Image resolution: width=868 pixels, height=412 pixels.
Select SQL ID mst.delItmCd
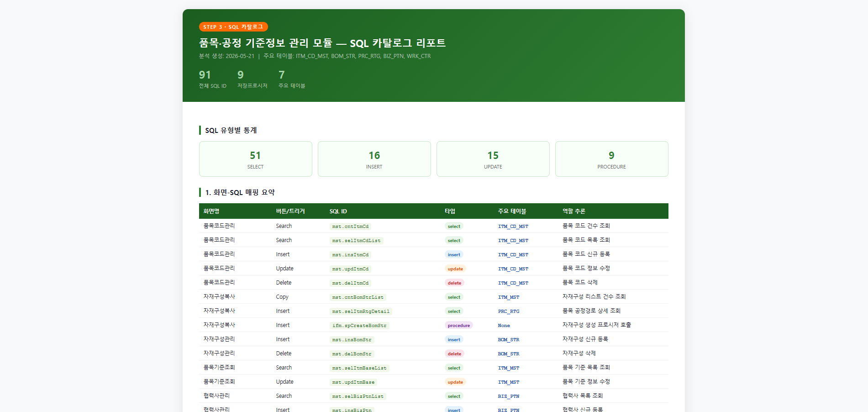pyautogui.click(x=350, y=283)
